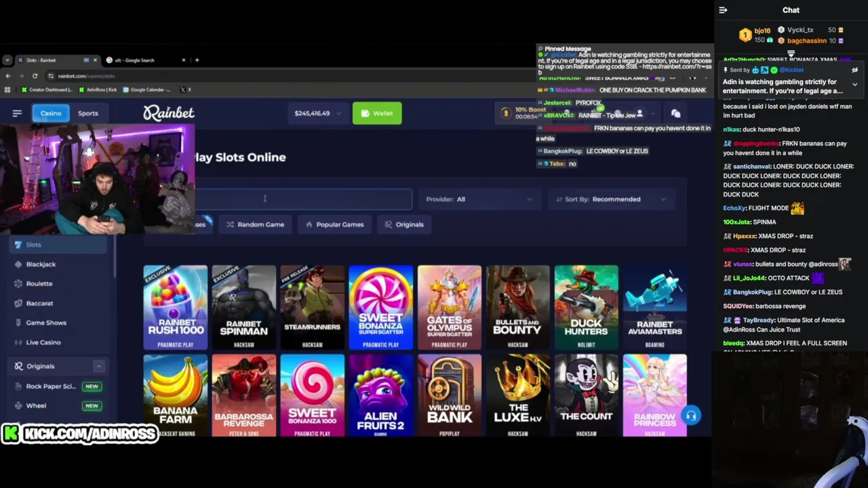Expand the pinned message chevron

(x=854, y=85)
